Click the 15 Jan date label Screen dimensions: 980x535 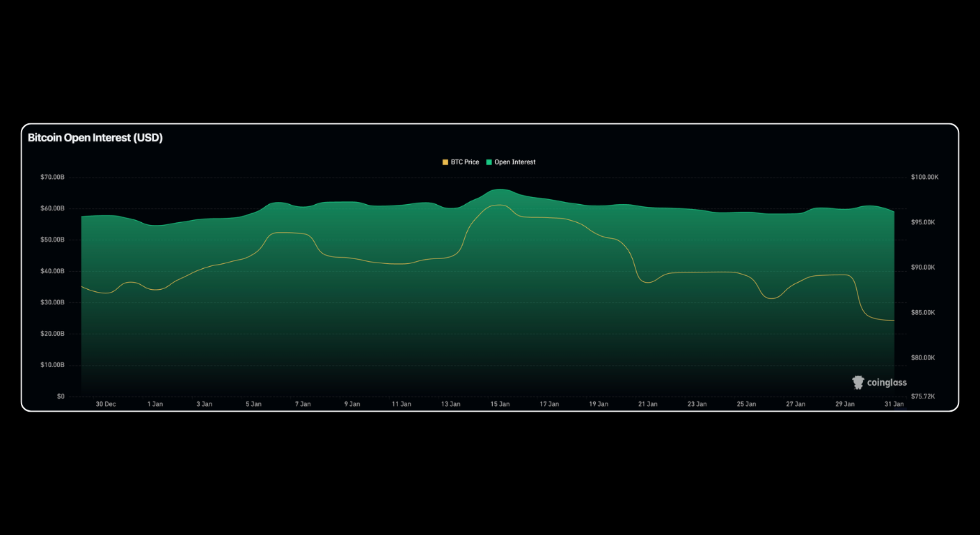coord(500,404)
